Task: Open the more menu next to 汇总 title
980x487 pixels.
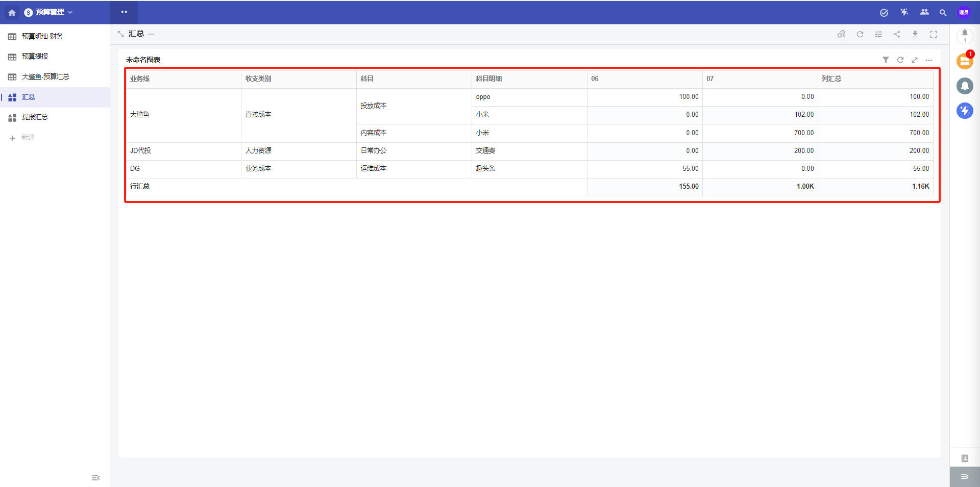Action: point(151,34)
